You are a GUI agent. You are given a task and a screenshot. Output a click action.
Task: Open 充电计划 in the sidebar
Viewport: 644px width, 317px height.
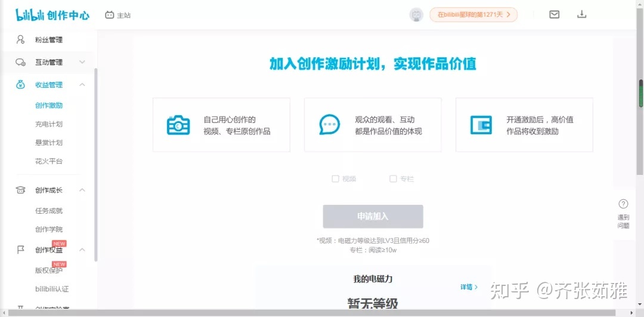point(49,124)
